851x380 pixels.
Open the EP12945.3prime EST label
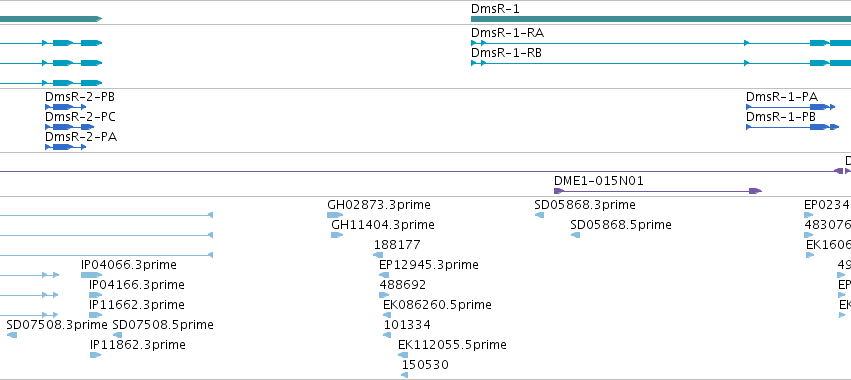click(429, 265)
